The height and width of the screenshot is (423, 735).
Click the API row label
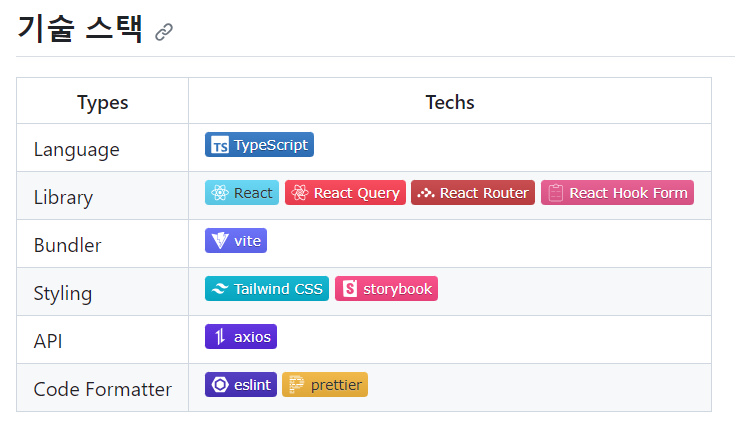tap(48, 341)
